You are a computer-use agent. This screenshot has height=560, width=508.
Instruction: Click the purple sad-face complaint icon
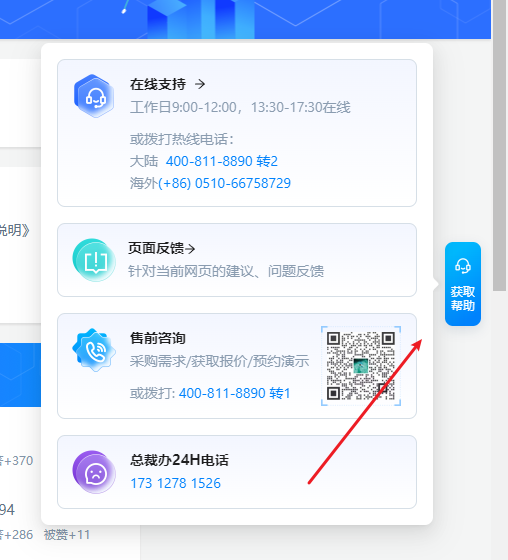pyautogui.click(x=94, y=472)
